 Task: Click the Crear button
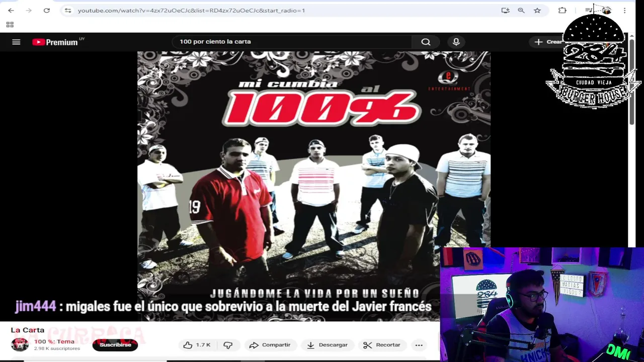(548, 42)
